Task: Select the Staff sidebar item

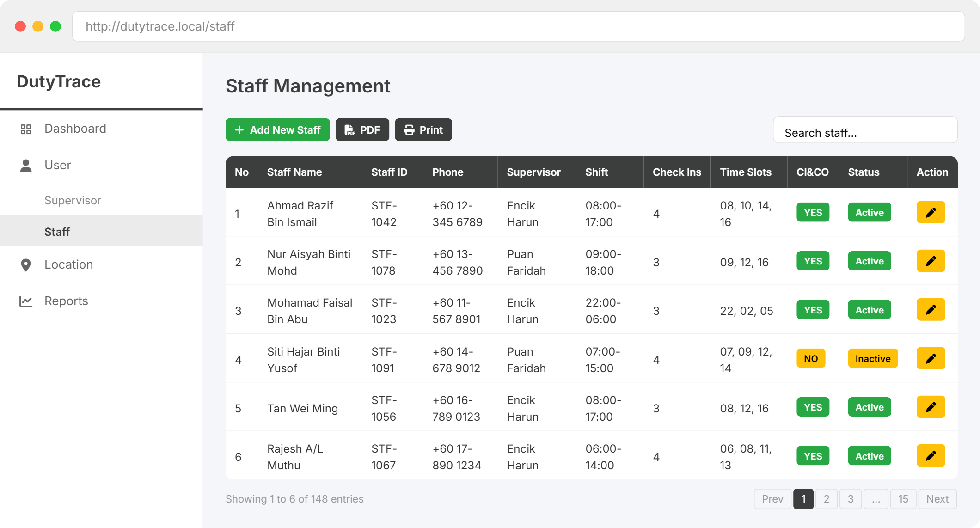Action: 57,232
